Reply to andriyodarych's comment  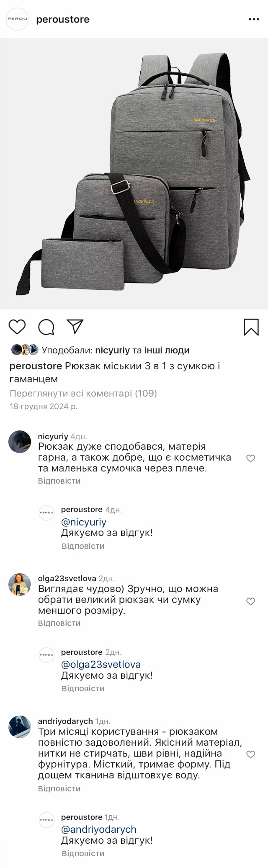59,788
